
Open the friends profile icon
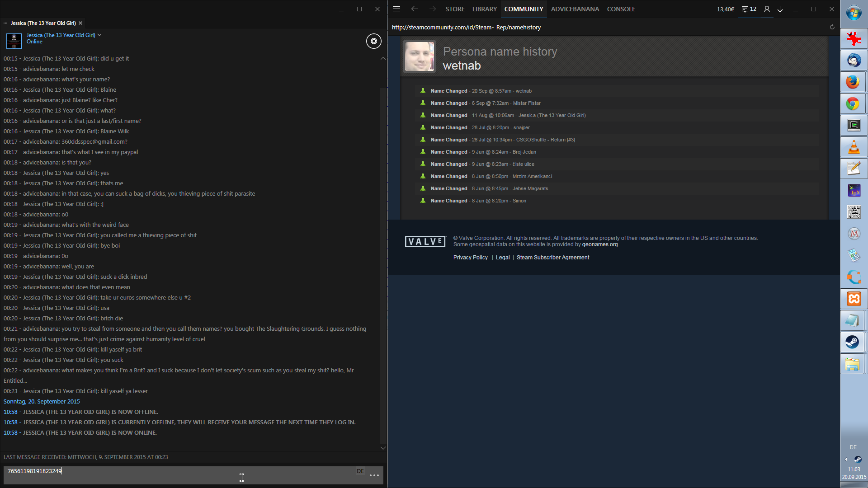click(767, 9)
